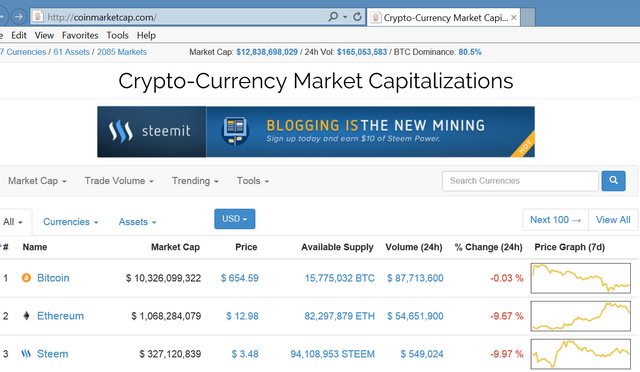Click the browser forward arrow button
Viewport: 640px width, 372px height.
point(18,17)
